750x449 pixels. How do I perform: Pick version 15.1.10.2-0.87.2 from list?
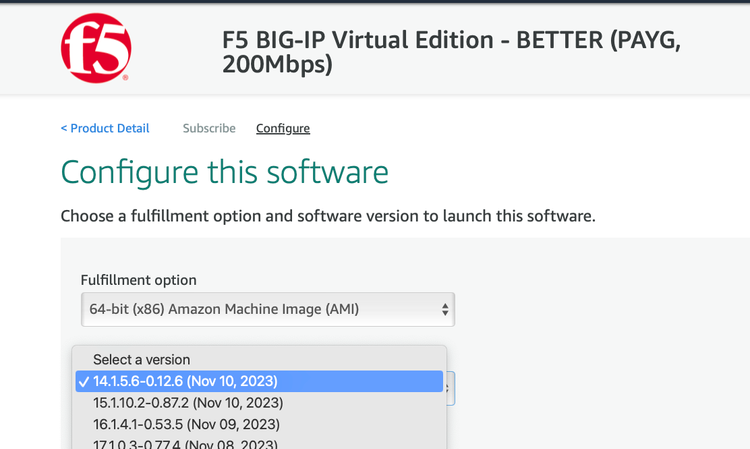(x=188, y=403)
